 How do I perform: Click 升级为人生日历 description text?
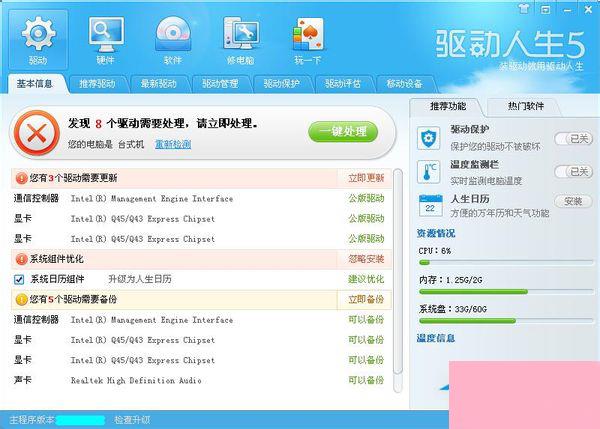(140, 279)
